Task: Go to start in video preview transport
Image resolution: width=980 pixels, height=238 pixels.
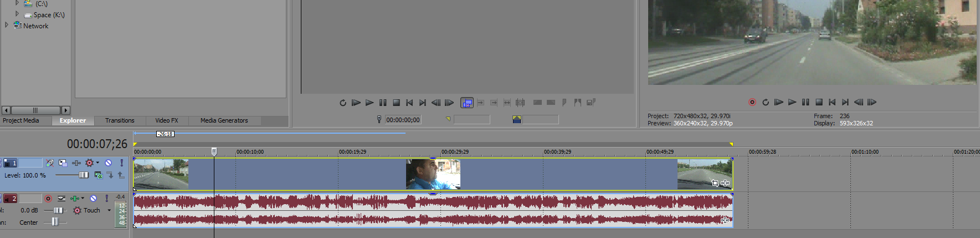Action: pyautogui.click(x=832, y=102)
